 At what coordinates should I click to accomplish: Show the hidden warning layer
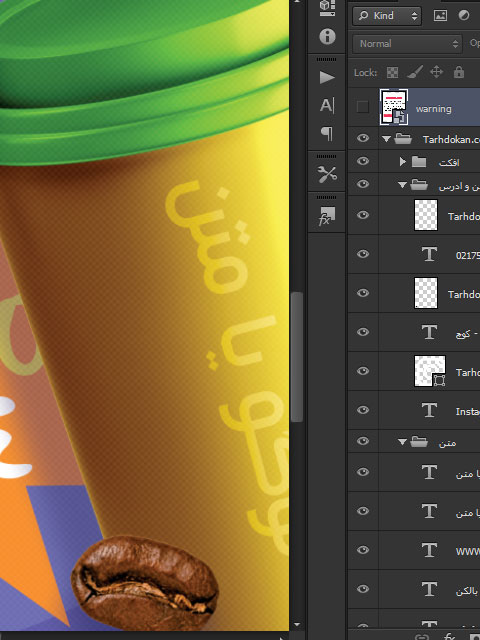(362, 107)
